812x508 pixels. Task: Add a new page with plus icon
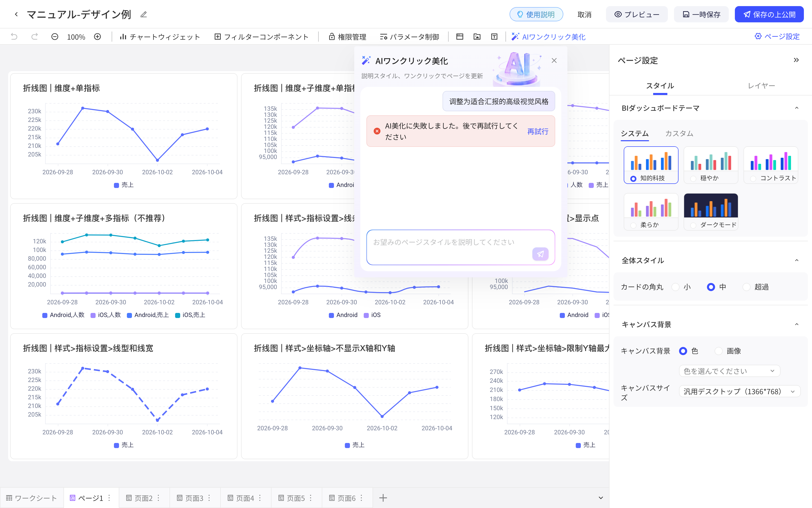383,498
